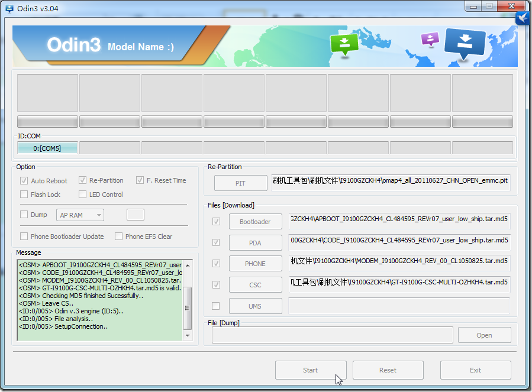Click the PHONE MODEM file path field
The height and width of the screenshot is (392, 532).
399,263
